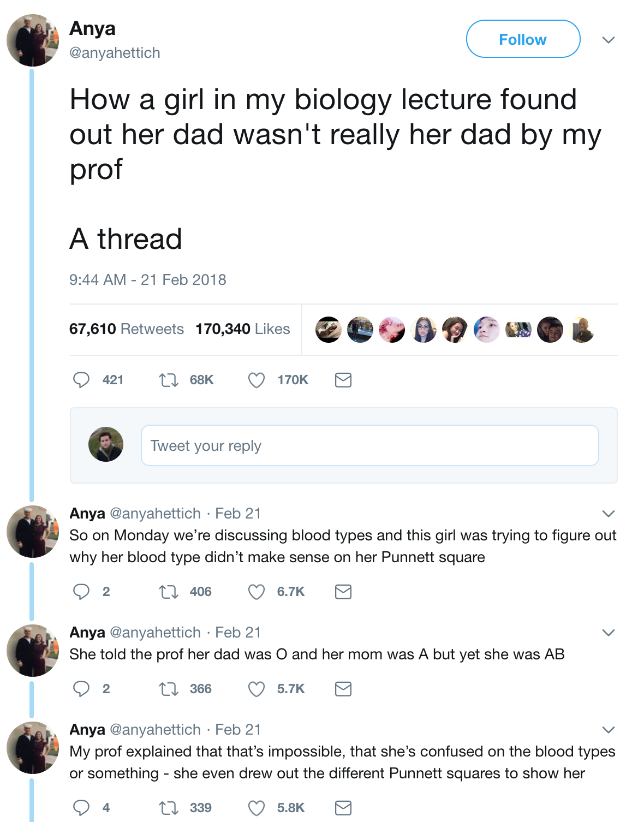
Task: Click reply icon on main tweet
Action: 81,380
